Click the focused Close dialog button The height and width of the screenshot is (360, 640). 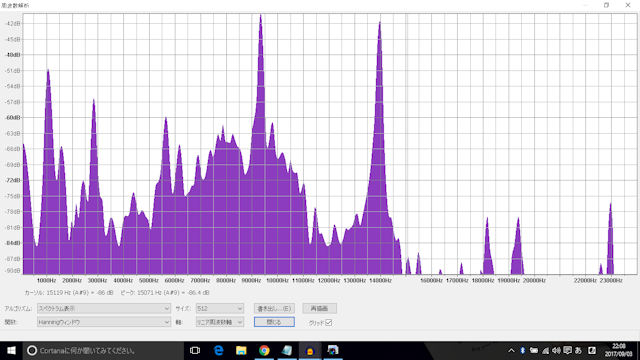click(x=274, y=322)
